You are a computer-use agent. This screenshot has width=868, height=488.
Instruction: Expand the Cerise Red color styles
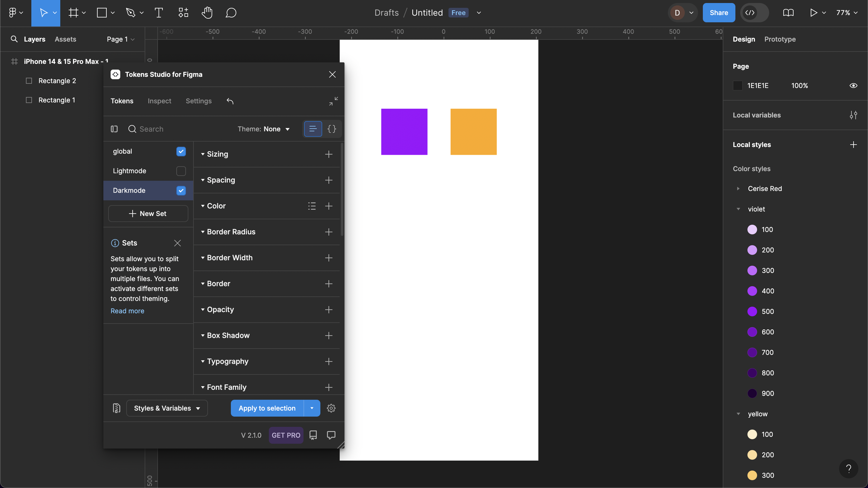pyautogui.click(x=738, y=189)
